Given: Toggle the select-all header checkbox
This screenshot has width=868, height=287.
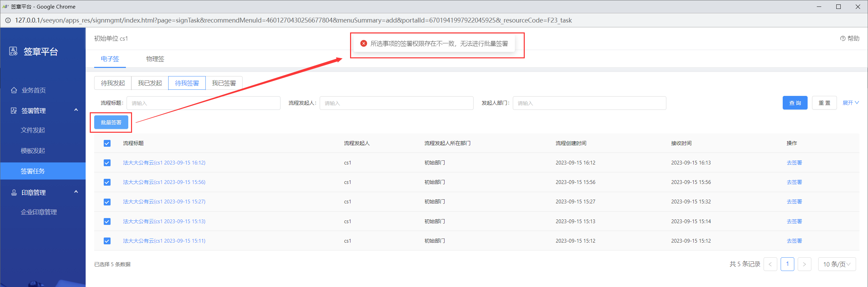Looking at the screenshot, I should click(x=107, y=143).
